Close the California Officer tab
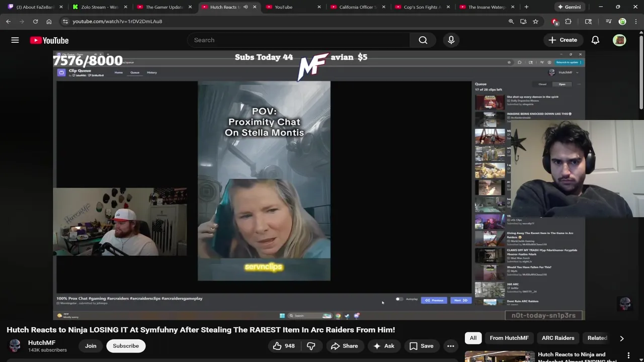The height and width of the screenshot is (362, 644). [x=384, y=7]
